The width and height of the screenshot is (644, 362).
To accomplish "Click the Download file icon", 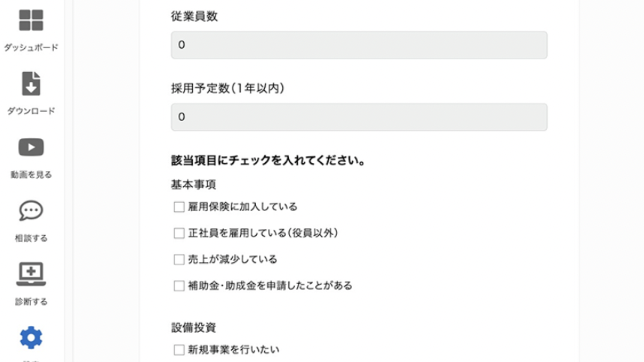I will tap(31, 84).
